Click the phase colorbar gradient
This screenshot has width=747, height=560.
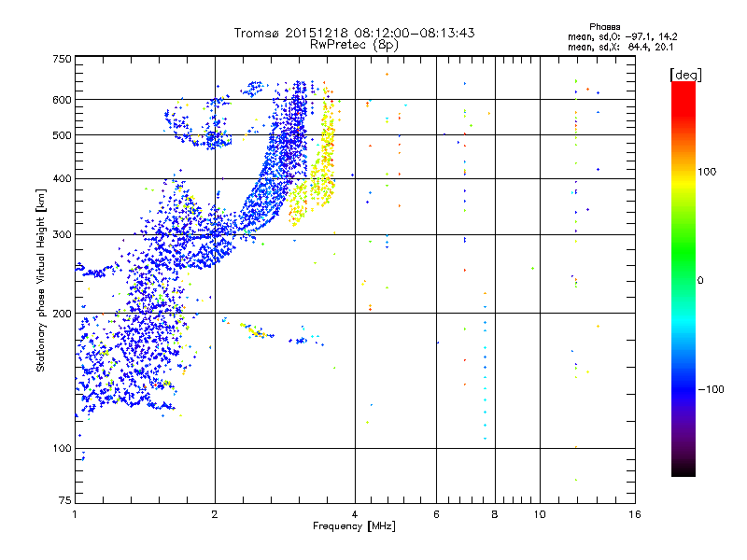click(684, 278)
